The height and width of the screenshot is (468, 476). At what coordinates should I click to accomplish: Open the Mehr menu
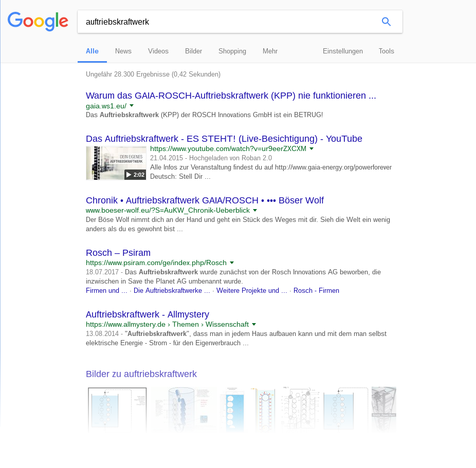pyautogui.click(x=270, y=51)
